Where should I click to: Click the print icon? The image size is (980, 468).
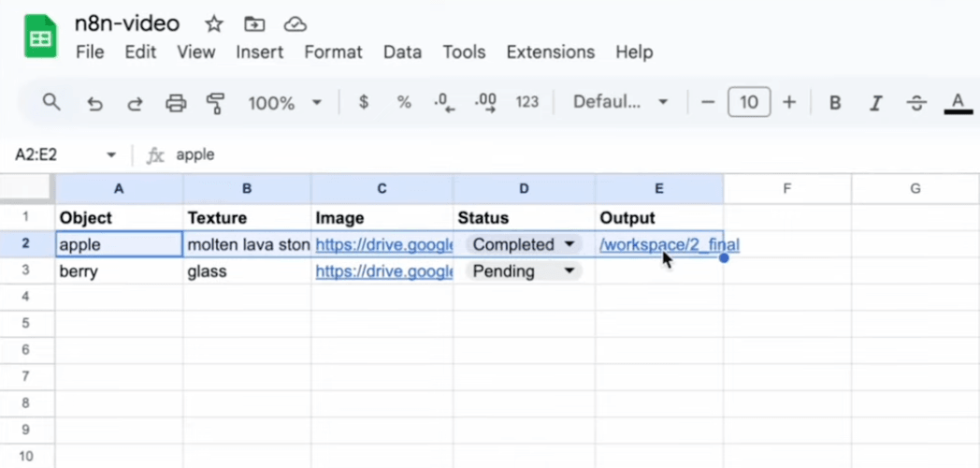click(176, 103)
